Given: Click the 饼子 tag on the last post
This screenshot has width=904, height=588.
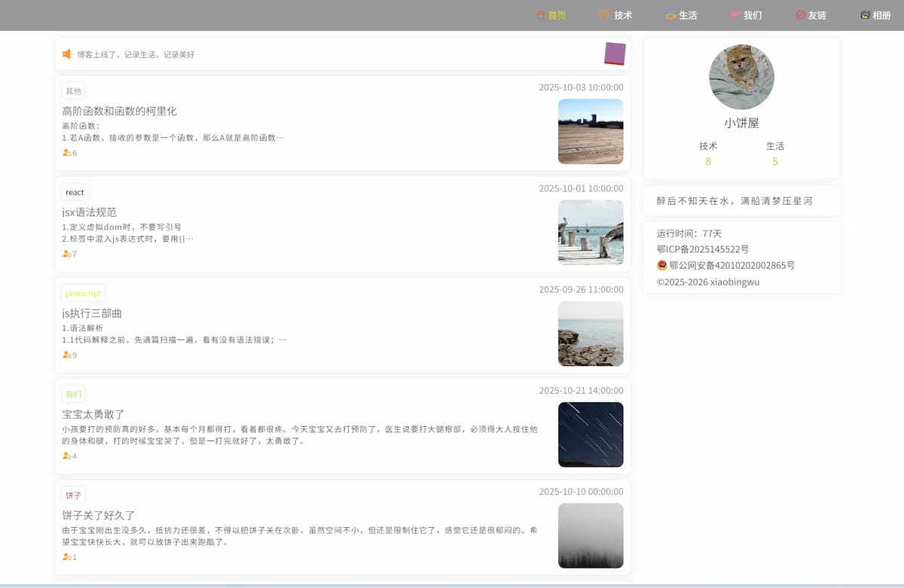Looking at the screenshot, I should point(73,495).
